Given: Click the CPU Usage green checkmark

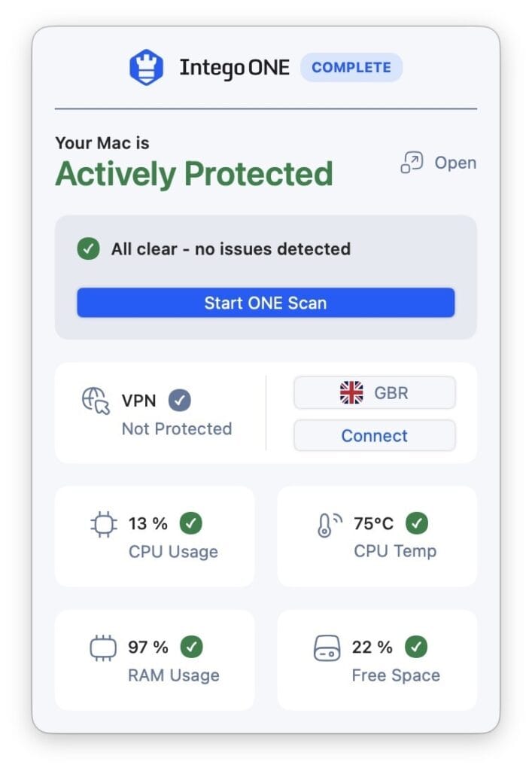Looking at the screenshot, I should [x=191, y=523].
